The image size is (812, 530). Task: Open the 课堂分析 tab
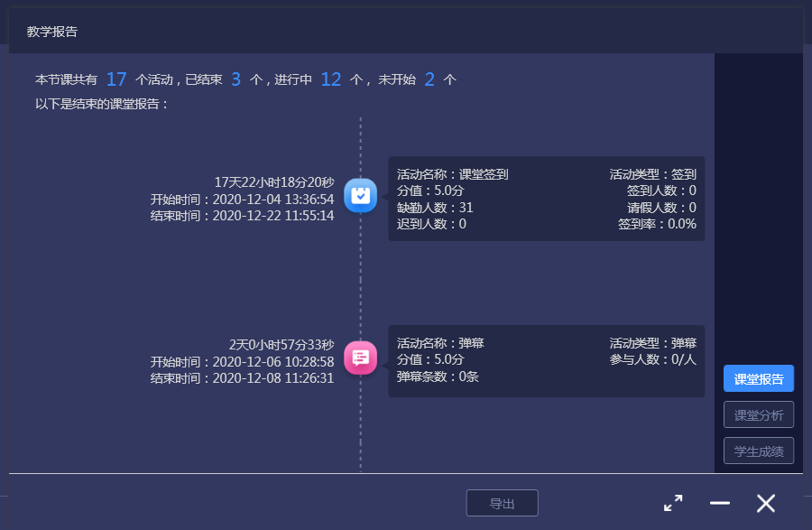coord(758,415)
